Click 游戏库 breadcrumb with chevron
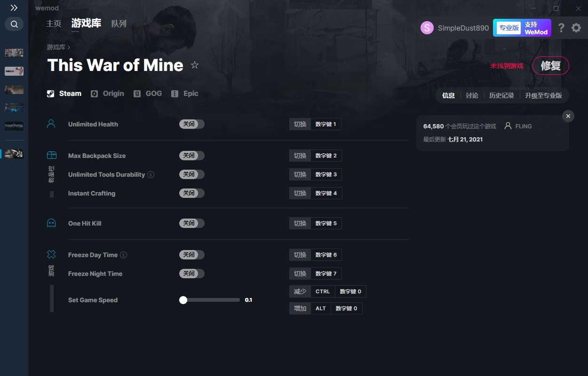Viewport: 588px width, 376px height. [58, 47]
